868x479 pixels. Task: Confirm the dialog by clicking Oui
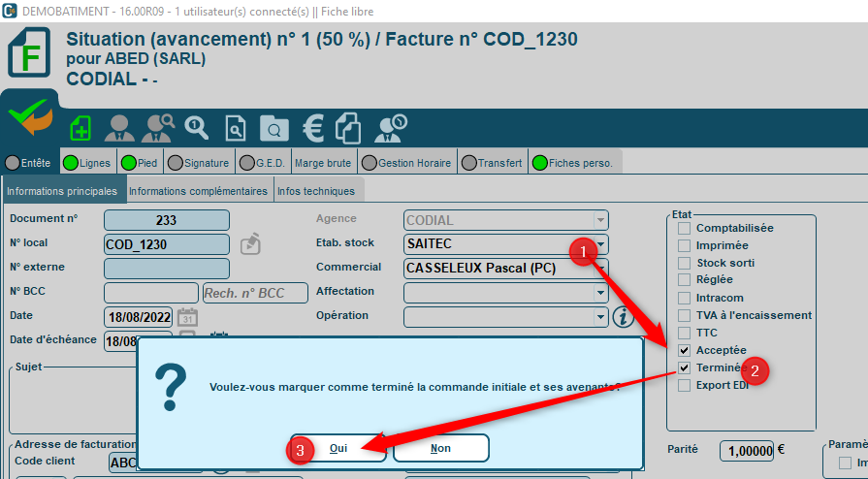pyautogui.click(x=338, y=449)
